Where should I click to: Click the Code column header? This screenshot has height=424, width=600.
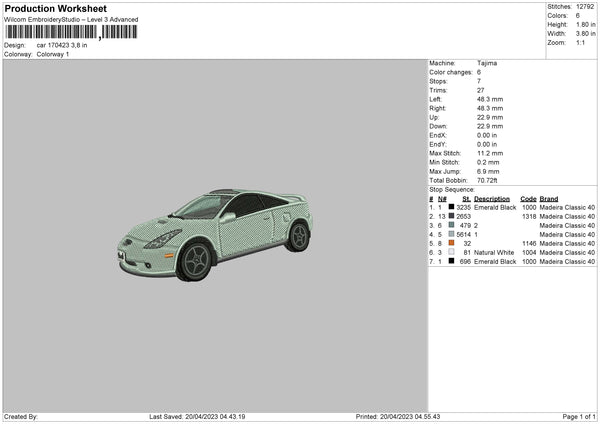coord(528,198)
